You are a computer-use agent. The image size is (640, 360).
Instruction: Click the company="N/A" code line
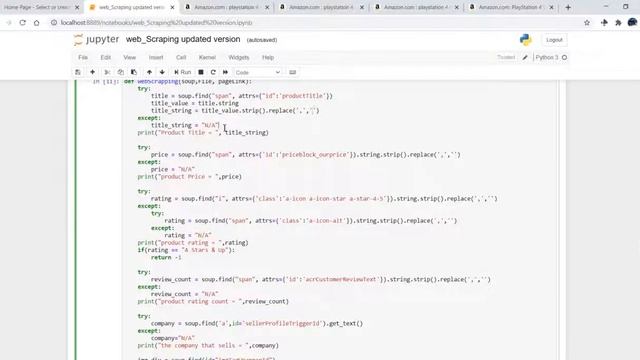(x=173, y=338)
